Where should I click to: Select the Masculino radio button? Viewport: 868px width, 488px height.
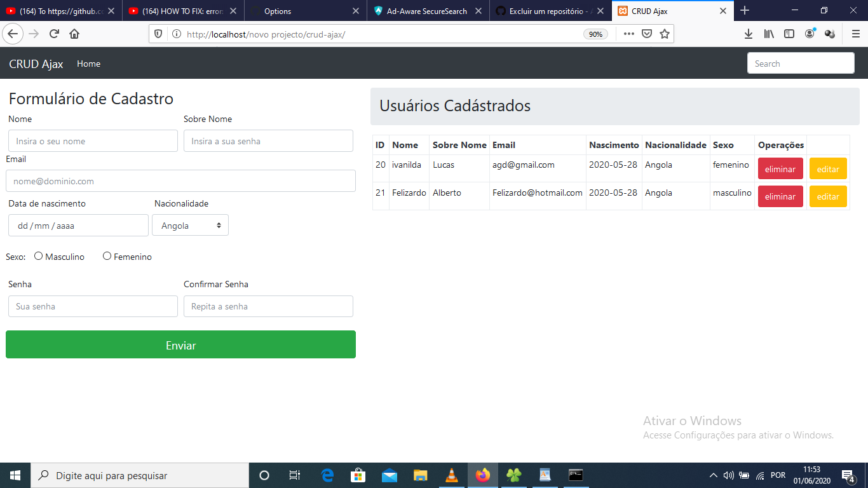(38, 255)
